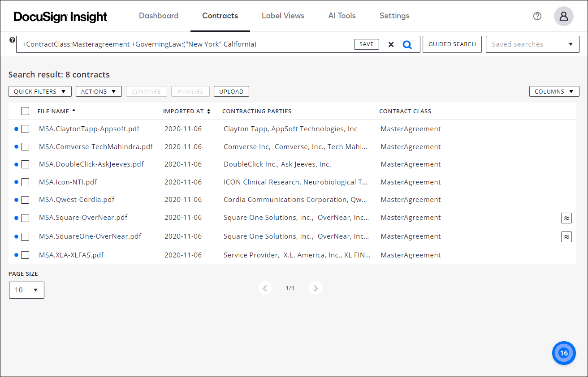The image size is (588, 377).
Task: Open the PAGE SIZE dropdown
Action: pos(26,290)
